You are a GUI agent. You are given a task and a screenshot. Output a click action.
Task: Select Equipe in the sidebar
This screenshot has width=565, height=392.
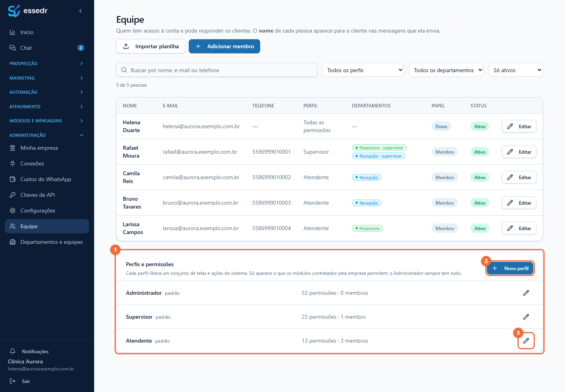tap(47, 226)
